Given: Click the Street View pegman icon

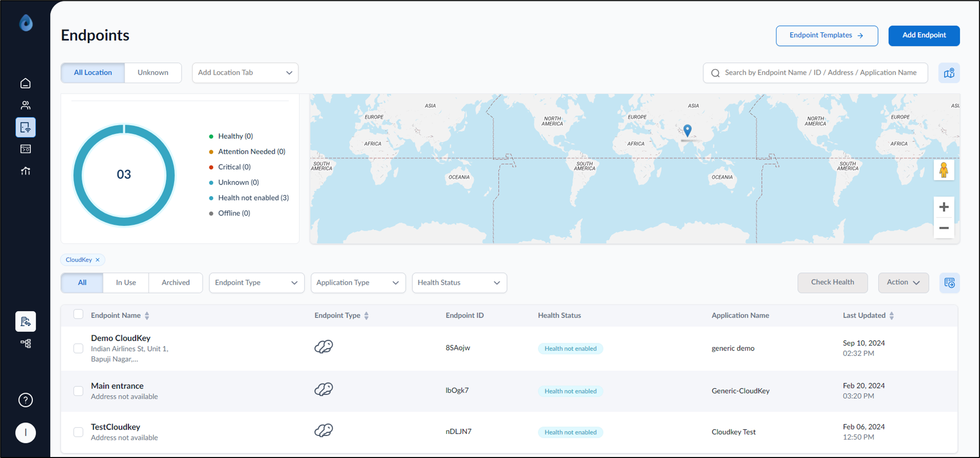Looking at the screenshot, I should pyautogui.click(x=943, y=170).
